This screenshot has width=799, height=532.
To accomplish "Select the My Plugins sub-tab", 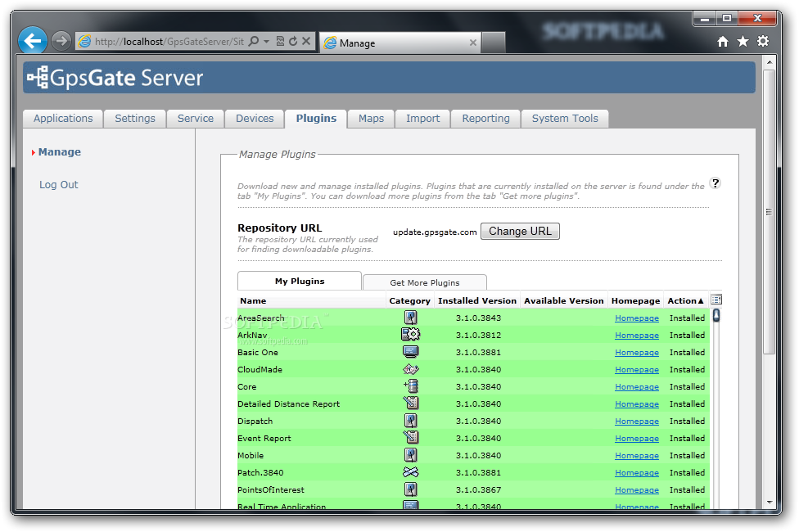I will tap(300, 281).
